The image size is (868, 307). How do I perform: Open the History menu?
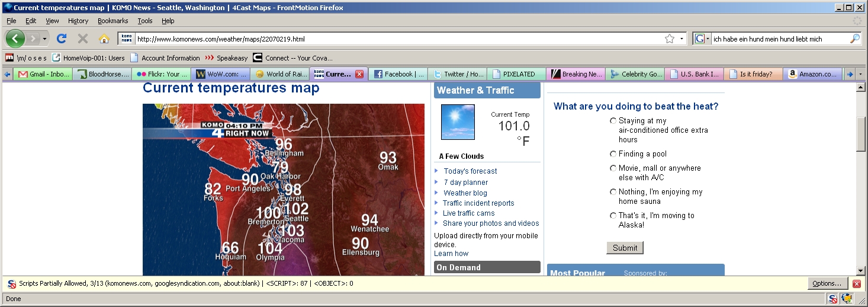click(x=78, y=21)
